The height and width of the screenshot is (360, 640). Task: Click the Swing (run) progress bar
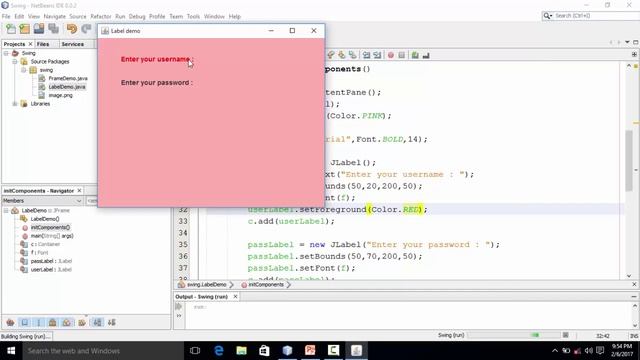(514, 335)
